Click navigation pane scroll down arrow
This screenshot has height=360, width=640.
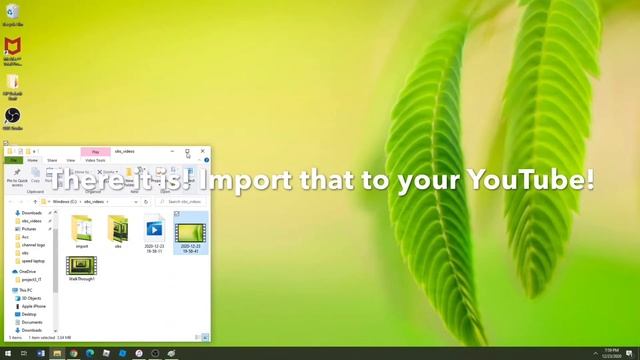click(56, 331)
